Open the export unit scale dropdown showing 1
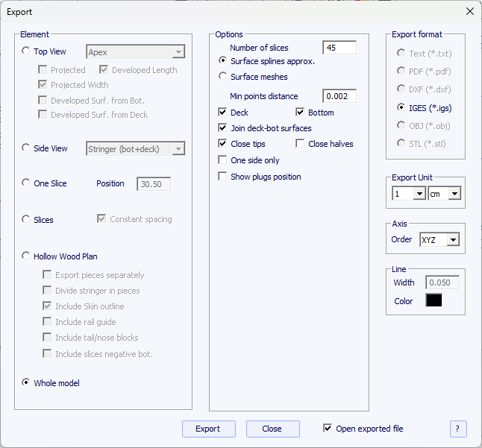 (409, 194)
